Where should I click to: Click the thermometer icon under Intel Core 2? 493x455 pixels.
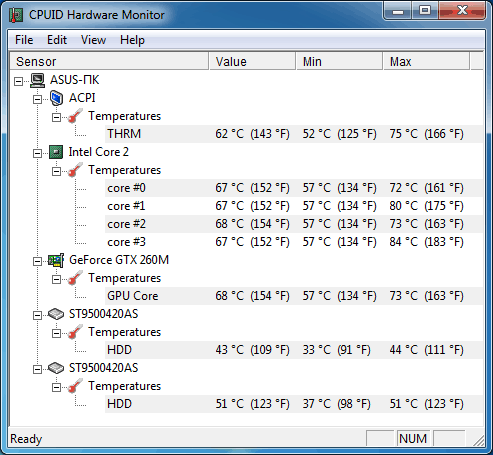[75, 170]
